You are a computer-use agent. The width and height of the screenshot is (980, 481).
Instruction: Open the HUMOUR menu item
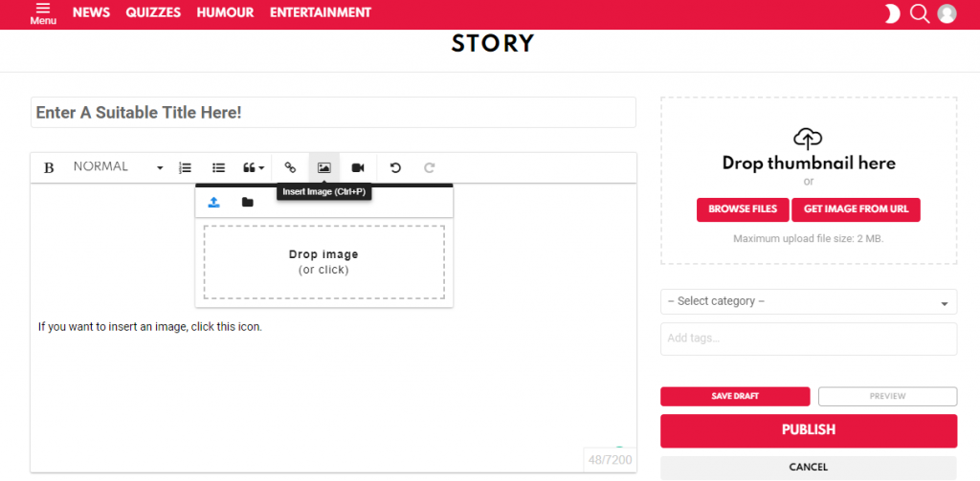pos(225,12)
